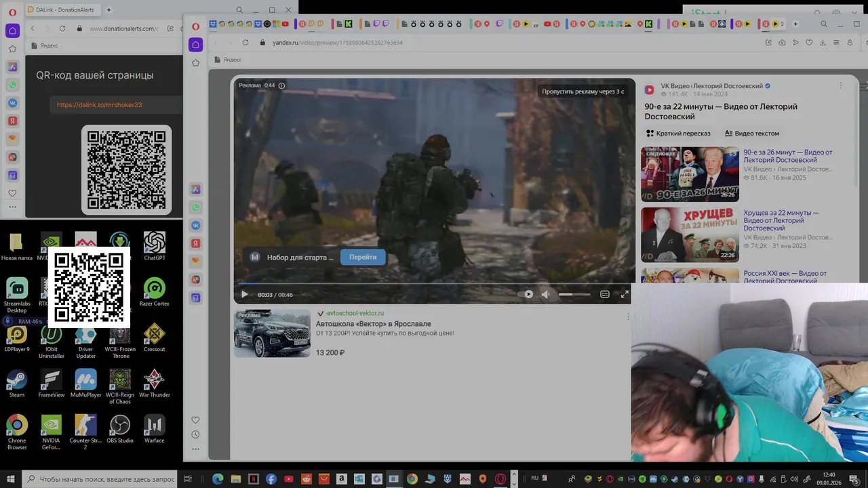The height and width of the screenshot is (488, 868).
Task: Open the three-dot menu beside the video title
Action: coord(841,86)
